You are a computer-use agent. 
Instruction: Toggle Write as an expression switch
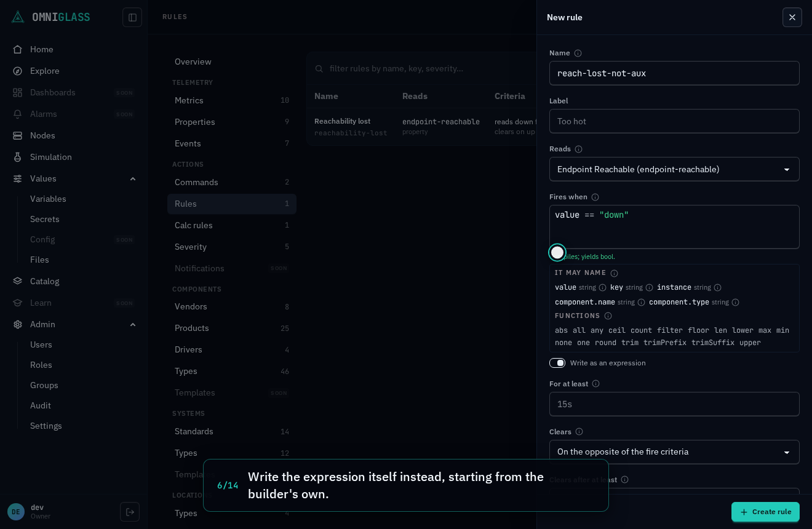tap(557, 363)
